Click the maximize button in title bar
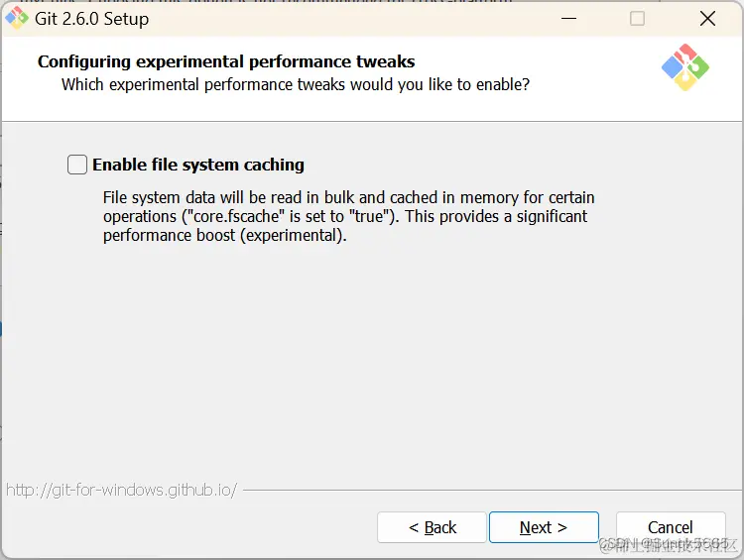 tap(637, 18)
